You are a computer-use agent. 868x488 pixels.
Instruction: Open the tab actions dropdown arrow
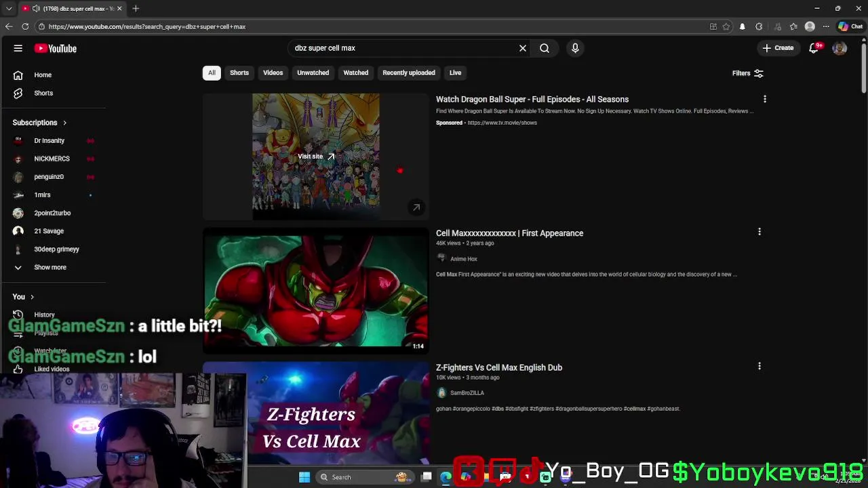(x=9, y=8)
